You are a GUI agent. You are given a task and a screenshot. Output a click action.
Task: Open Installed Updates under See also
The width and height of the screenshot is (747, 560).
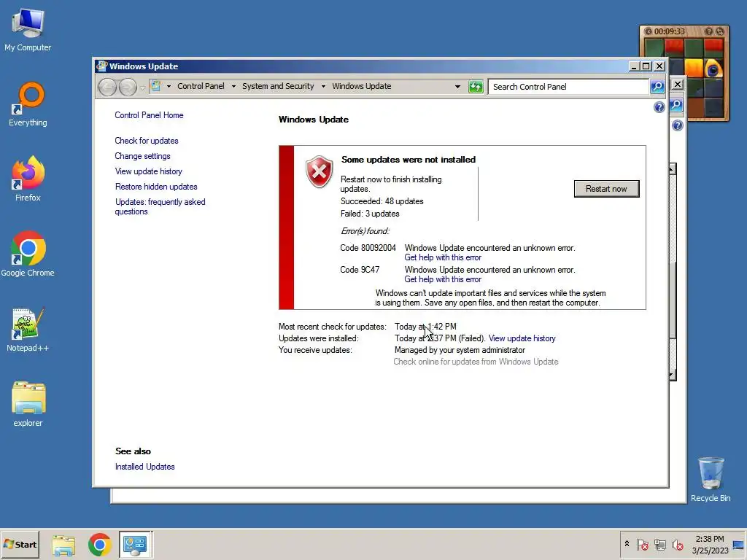(x=145, y=467)
